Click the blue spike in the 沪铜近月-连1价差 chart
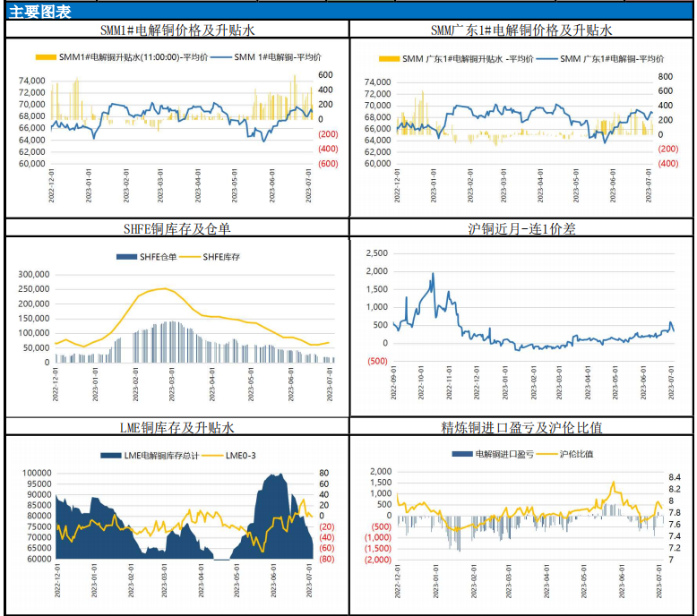The height and width of the screenshot is (616, 697). (433, 274)
